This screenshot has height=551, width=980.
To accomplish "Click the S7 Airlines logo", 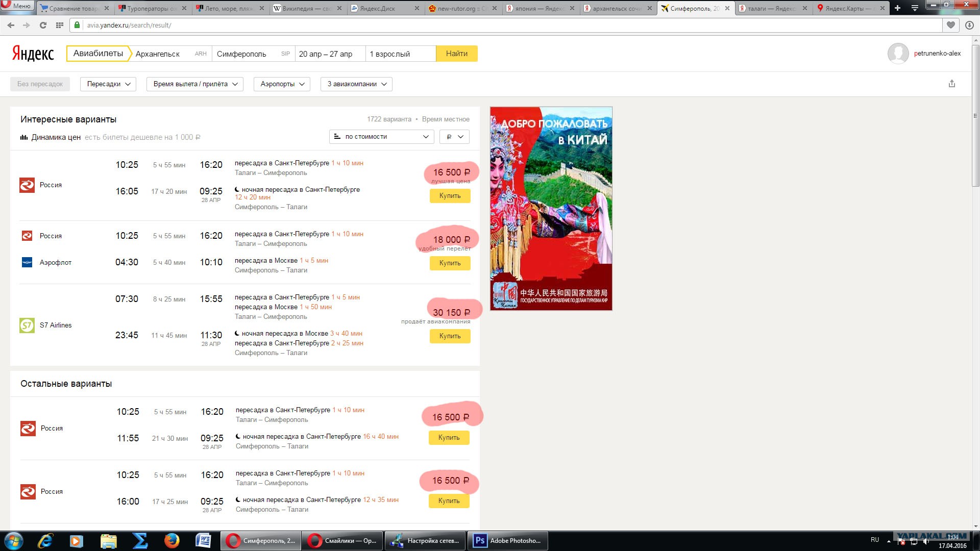I will [27, 325].
